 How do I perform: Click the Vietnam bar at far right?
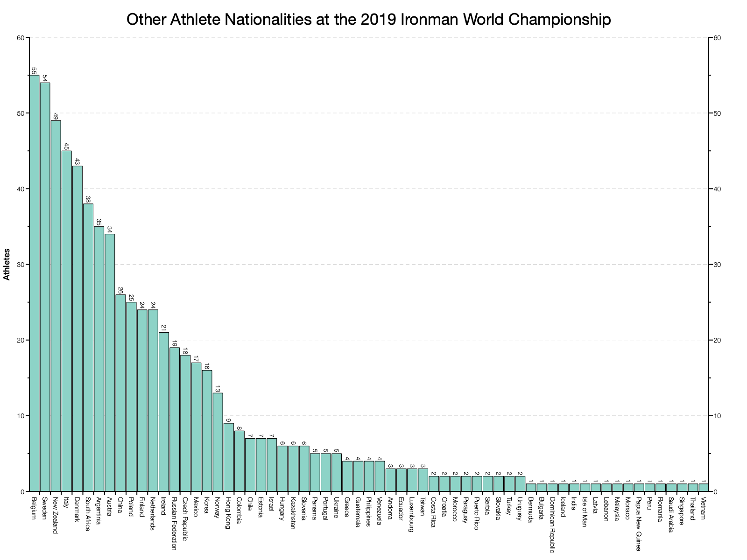[704, 487]
